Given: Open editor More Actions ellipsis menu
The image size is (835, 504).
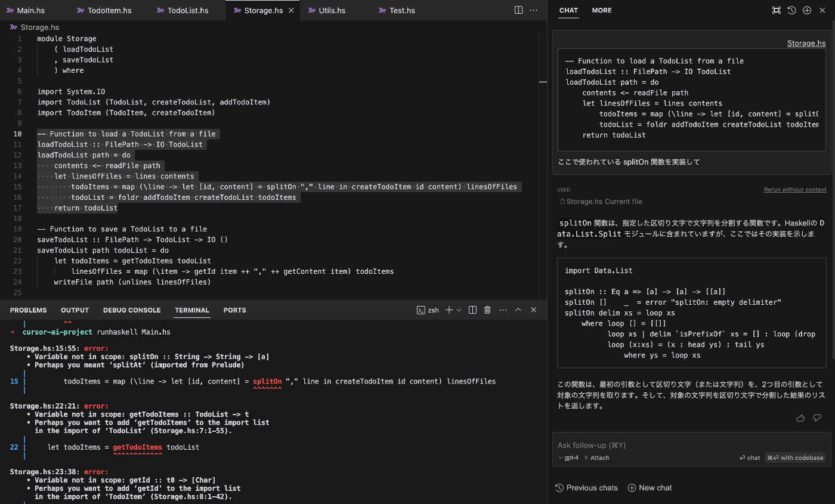Looking at the screenshot, I should point(533,10).
